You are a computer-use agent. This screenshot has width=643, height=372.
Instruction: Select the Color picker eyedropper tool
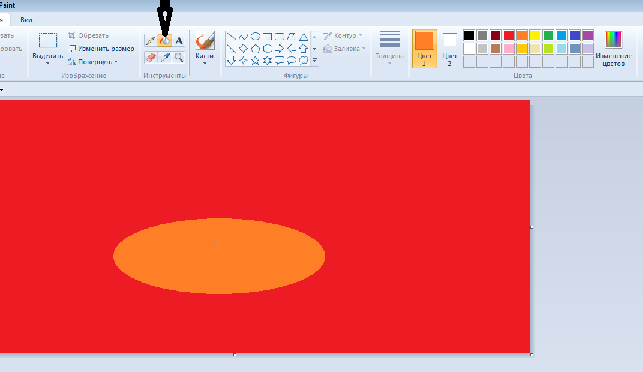tap(165, 57)
